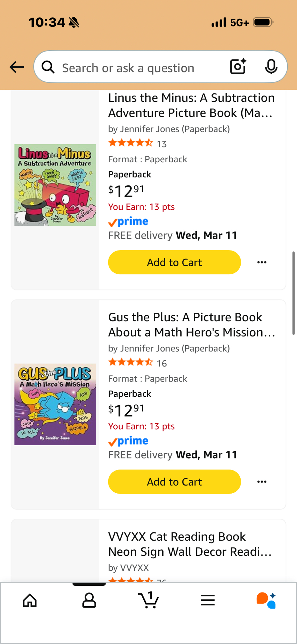Open camera lens search icon
This screenshot has height=644, width=297.
pos(238,67)
